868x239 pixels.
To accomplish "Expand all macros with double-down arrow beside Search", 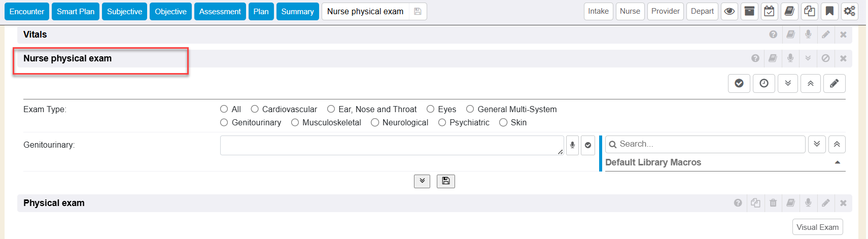I will pyautogui.click(x=817, y=144).
